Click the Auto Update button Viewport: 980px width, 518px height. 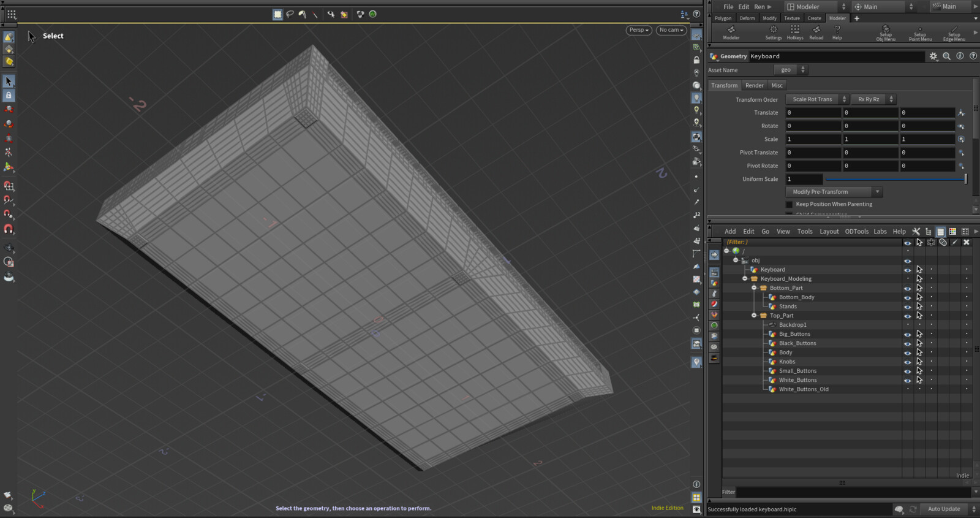pos(944,509)
